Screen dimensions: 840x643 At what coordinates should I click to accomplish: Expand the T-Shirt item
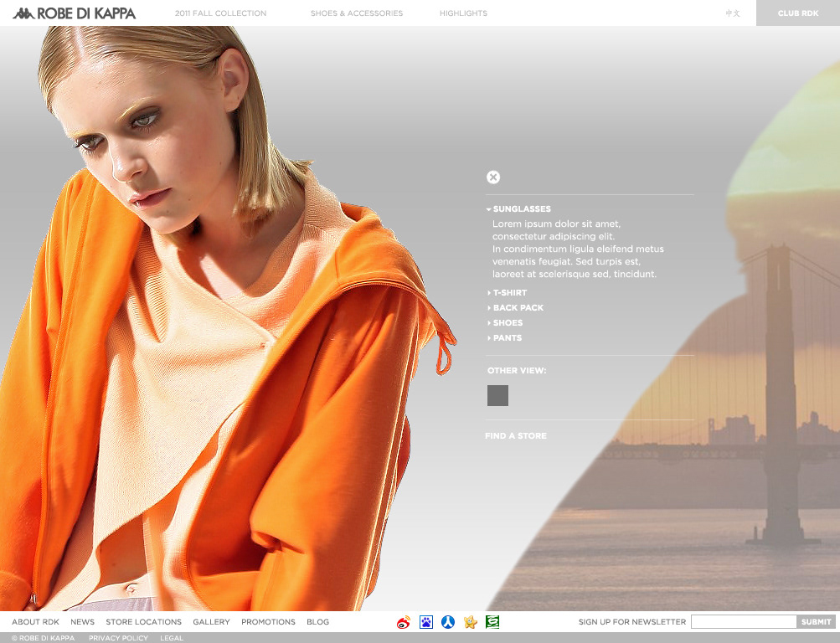(509, 293)
